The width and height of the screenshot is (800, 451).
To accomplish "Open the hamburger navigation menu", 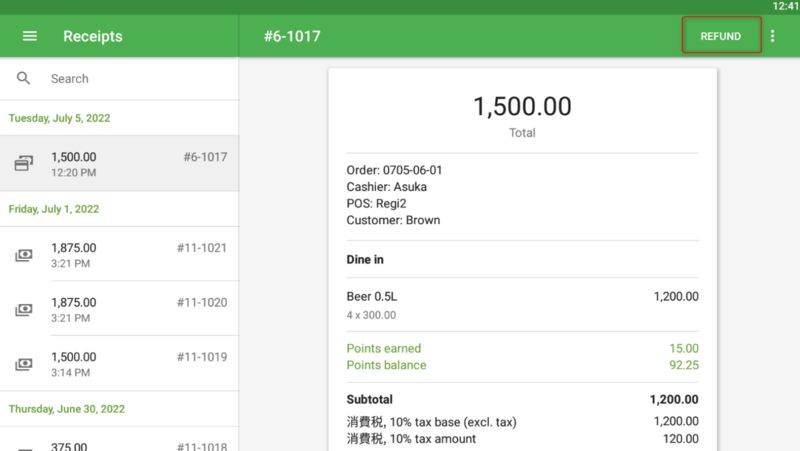I will pyautogui.click(x=30, y=36).
